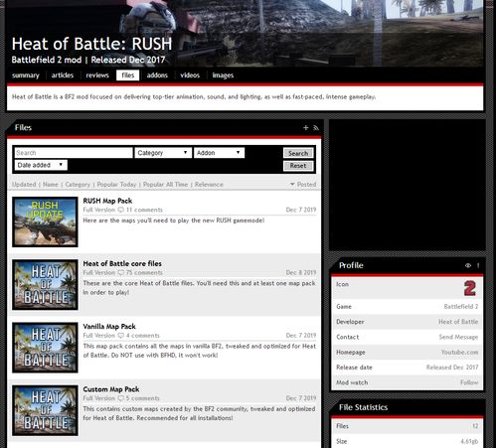Switch to the articles tab
This screenshot has height=448, width=496.
63,75
